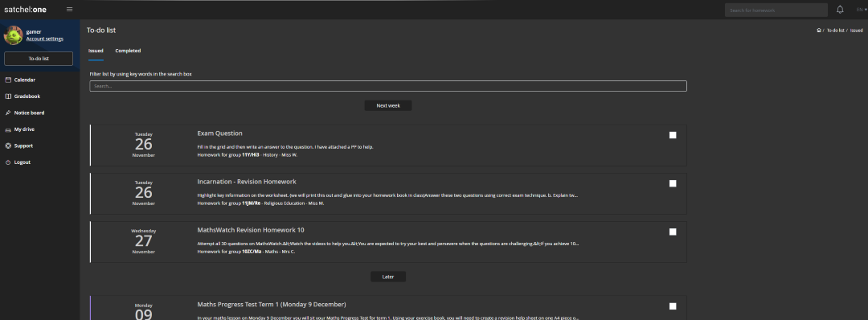Tick MathsWatch Revision Homework 10 checkbox
This screenshot has width=868, height=320.
tap(673, 232)
